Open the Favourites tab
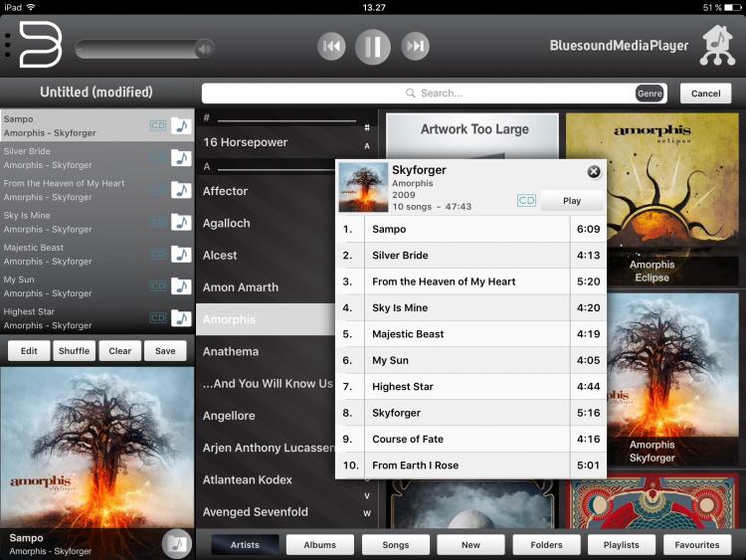This screenshot has height=560, width=746. [x=697, y=545]
